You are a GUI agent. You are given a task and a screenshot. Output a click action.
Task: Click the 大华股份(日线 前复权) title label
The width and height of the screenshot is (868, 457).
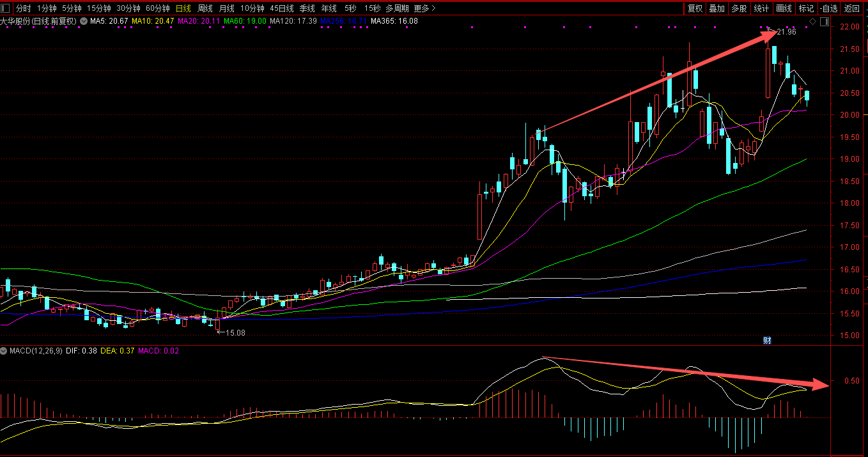tap(38, 21)
